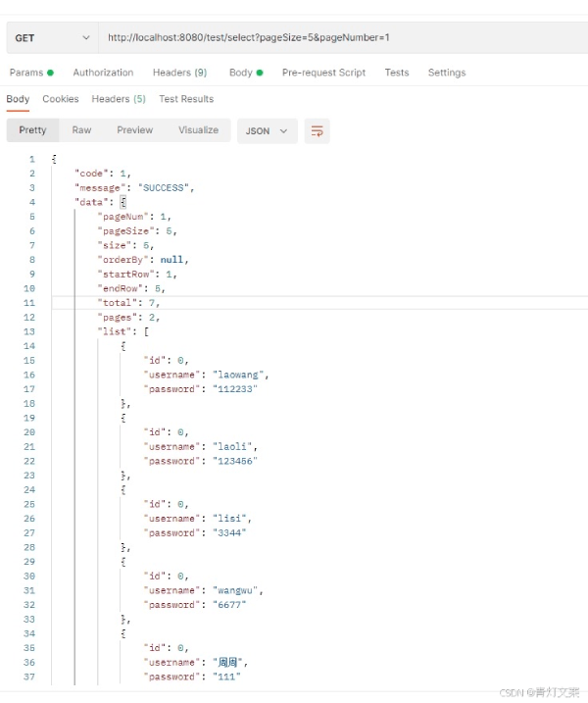Open the GET method dropdown

point(52,38)
